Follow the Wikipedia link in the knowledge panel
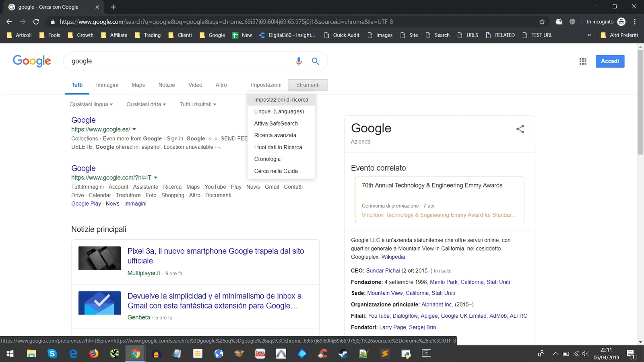 coord(393,257)
